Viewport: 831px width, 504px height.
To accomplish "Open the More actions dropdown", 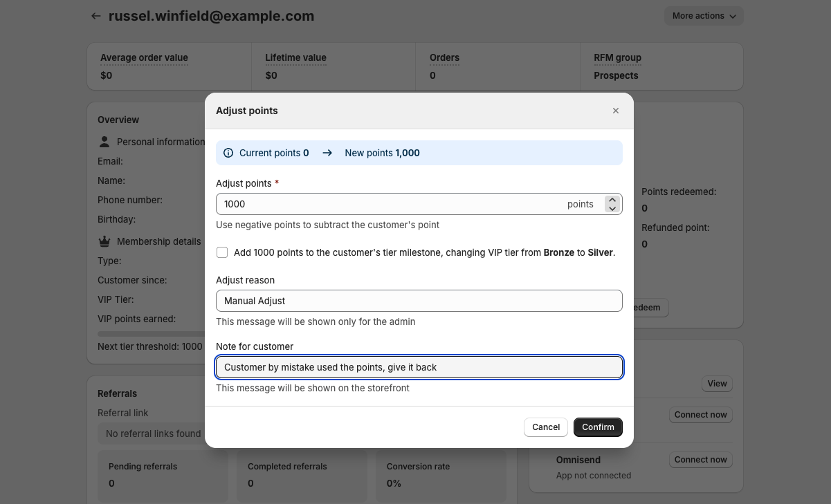I will (x=703, y=16).
